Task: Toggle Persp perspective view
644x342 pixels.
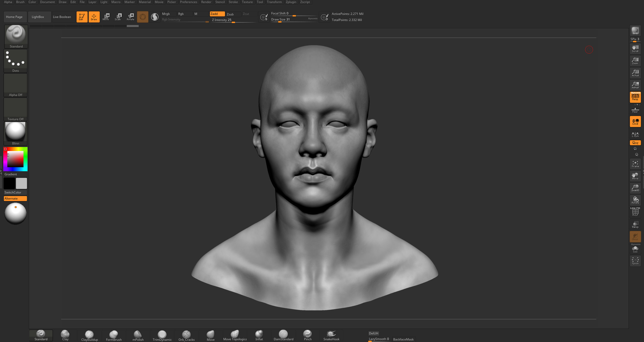Action: click(635, 97)
